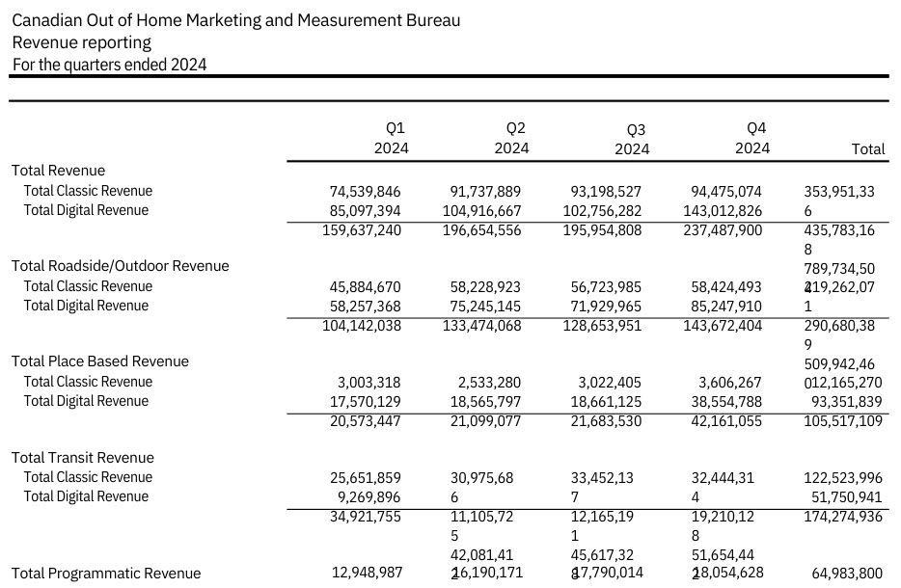The height and width of the screenshot is (588, 901).
Task: Click the Total column header
Action: pos(867,149)
